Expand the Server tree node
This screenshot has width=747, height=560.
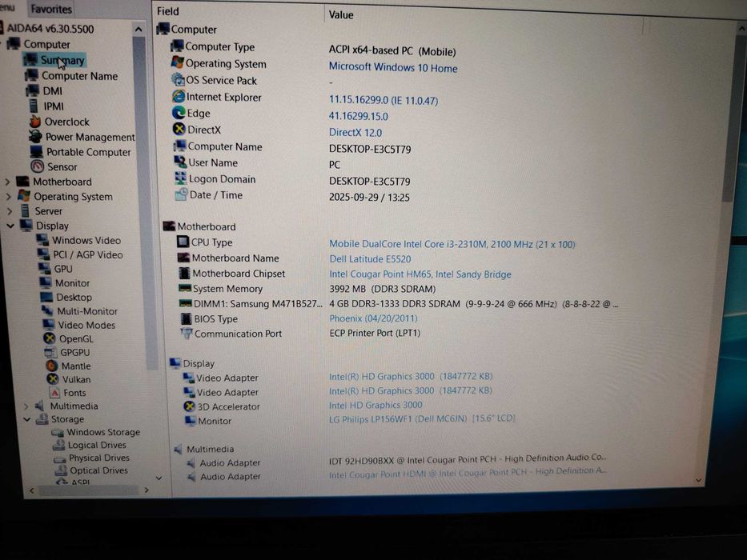[10, 211]
